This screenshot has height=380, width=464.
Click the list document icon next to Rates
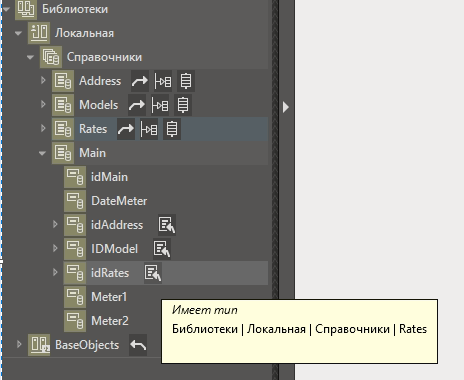coord(172,129)
